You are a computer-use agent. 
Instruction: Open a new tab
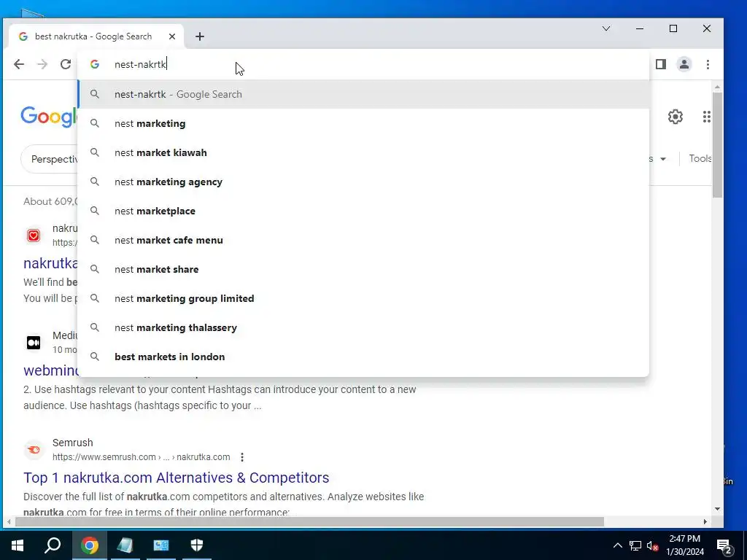pyautogui.click(x=200, y=36)
